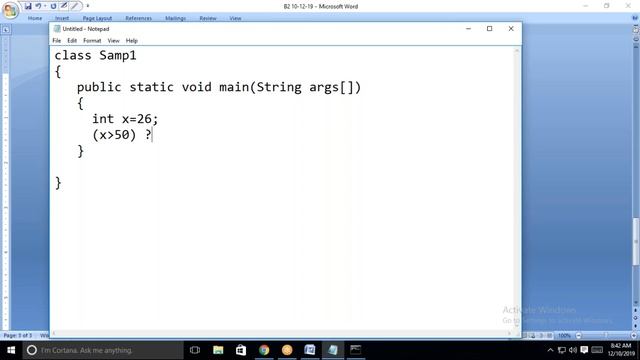Viewport: 640px width, 360px height.
Task: Click the network icon in the system tray
Action: [562, 350]
